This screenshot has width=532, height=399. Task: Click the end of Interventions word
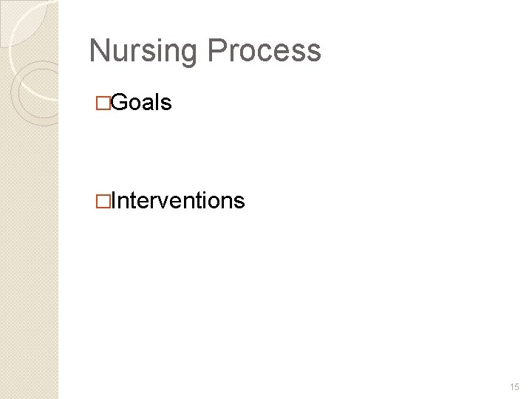click(243, 200)
